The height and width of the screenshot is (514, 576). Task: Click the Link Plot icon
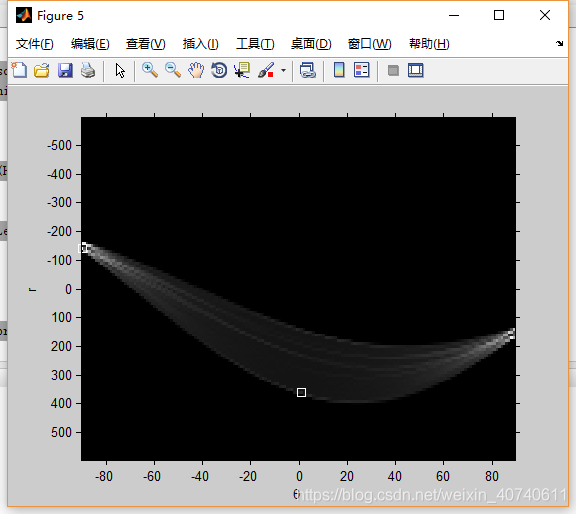307,70
